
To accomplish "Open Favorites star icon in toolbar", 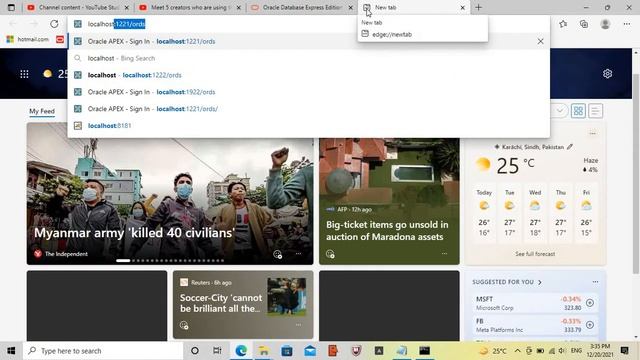I will coord(563,24).
